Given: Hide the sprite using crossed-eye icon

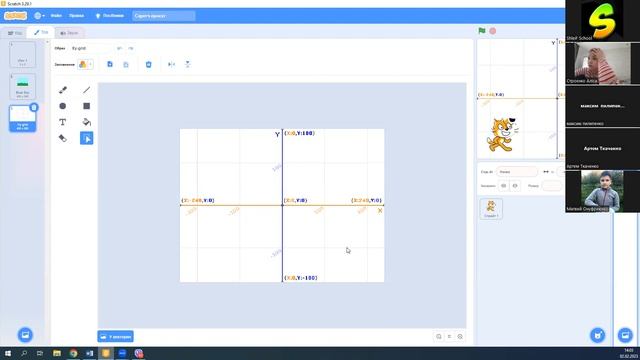Looking at the screenshot, I should (515, 186).
